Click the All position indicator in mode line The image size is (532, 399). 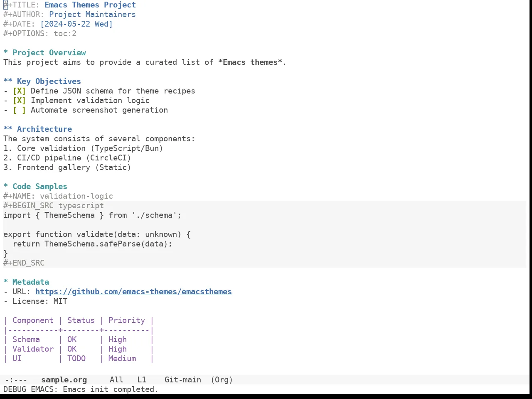tap(116, 380)
